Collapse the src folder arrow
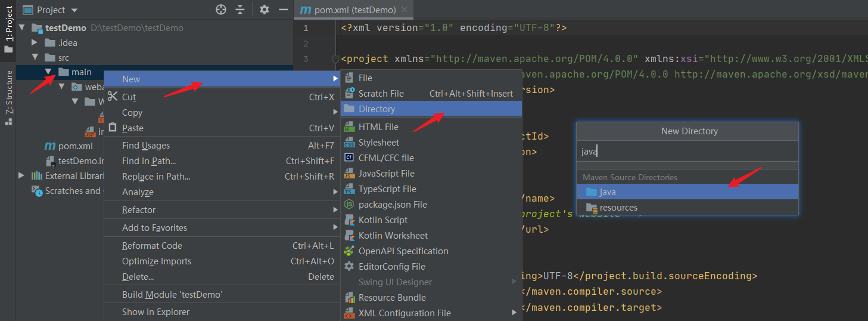 (35, 58)
